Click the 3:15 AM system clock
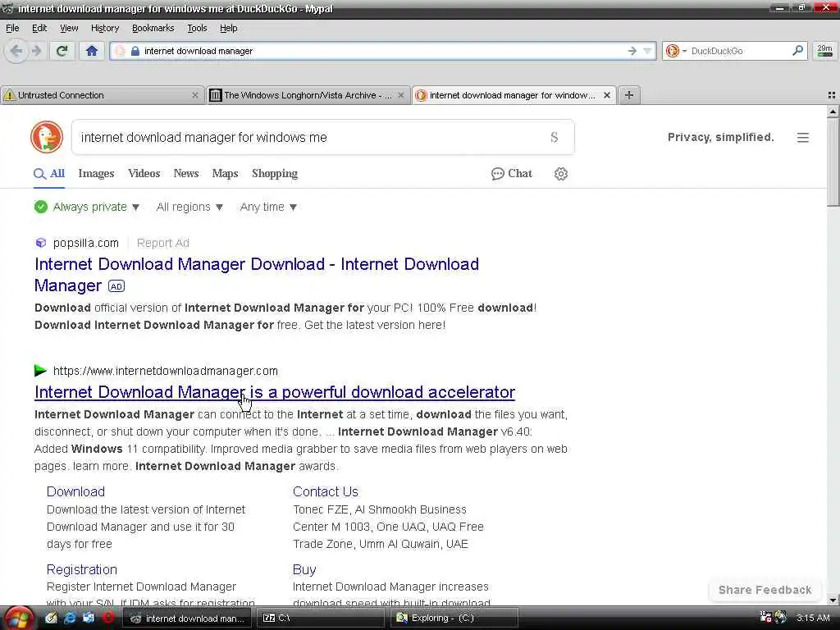Image resolution: width=840 pixels, height=630 pixels. click(x=813, y=618)
